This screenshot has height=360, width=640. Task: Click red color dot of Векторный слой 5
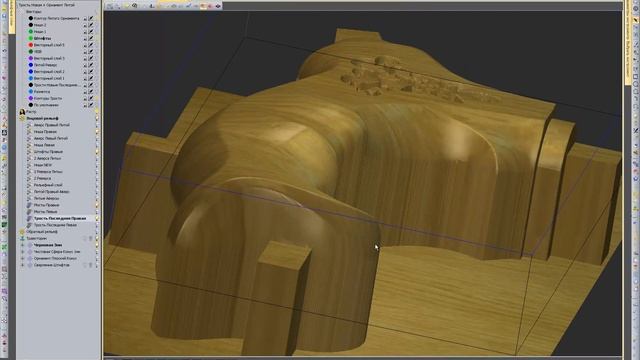31,45
